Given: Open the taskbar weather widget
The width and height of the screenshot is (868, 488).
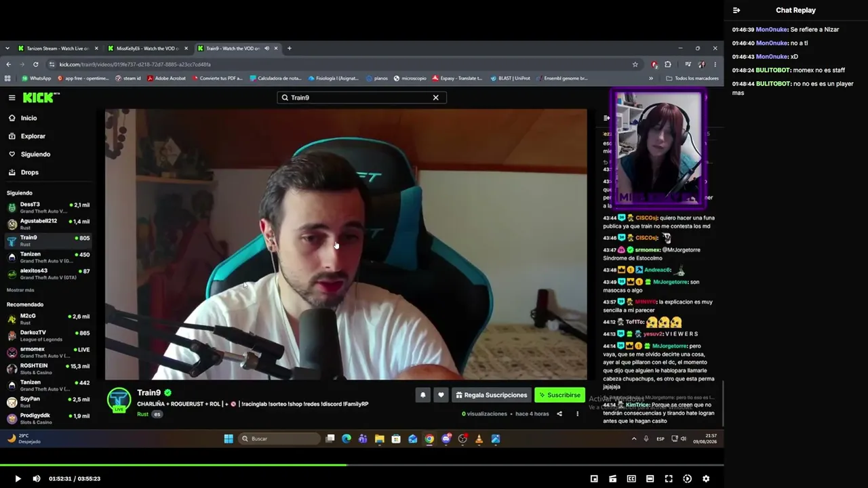Looking at the screenshot, I should pyautogui.click(x=24, y=439).
